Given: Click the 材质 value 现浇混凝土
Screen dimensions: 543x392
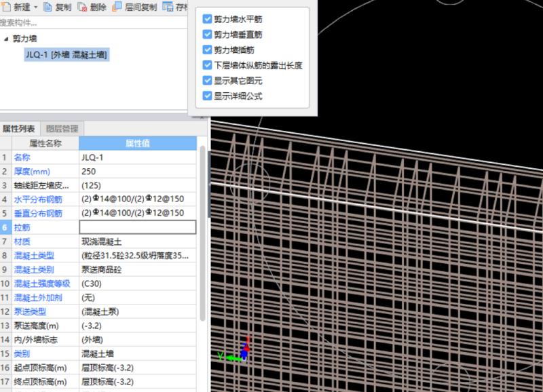Looking at the screenshot, I should [x=138, y=241].
